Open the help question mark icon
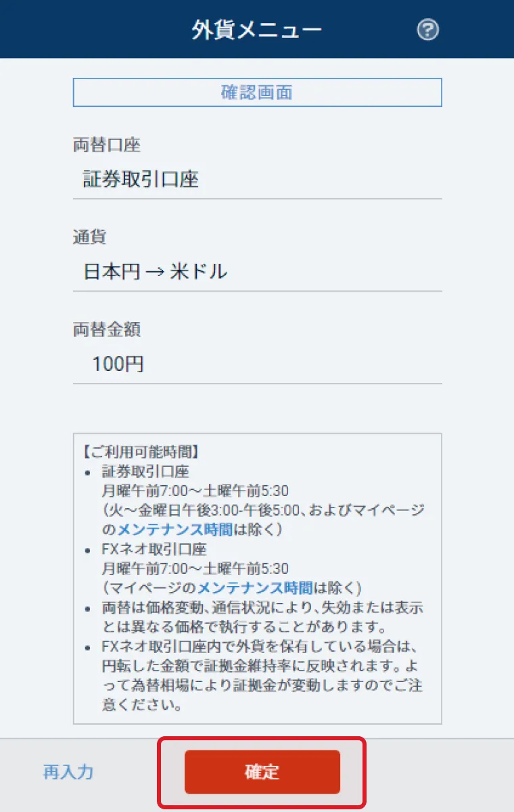This screenshot has height=812, width=514. [428, 30]
